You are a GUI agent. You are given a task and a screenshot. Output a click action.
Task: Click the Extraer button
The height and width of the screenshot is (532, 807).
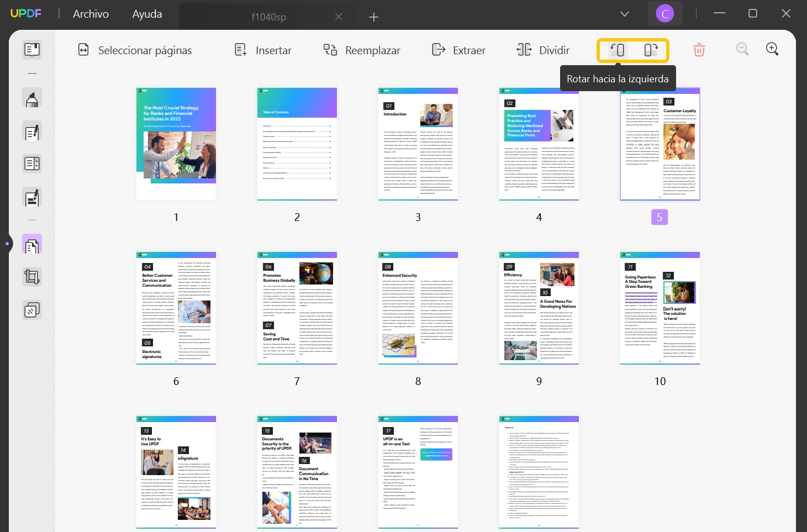tap(458, 50)
